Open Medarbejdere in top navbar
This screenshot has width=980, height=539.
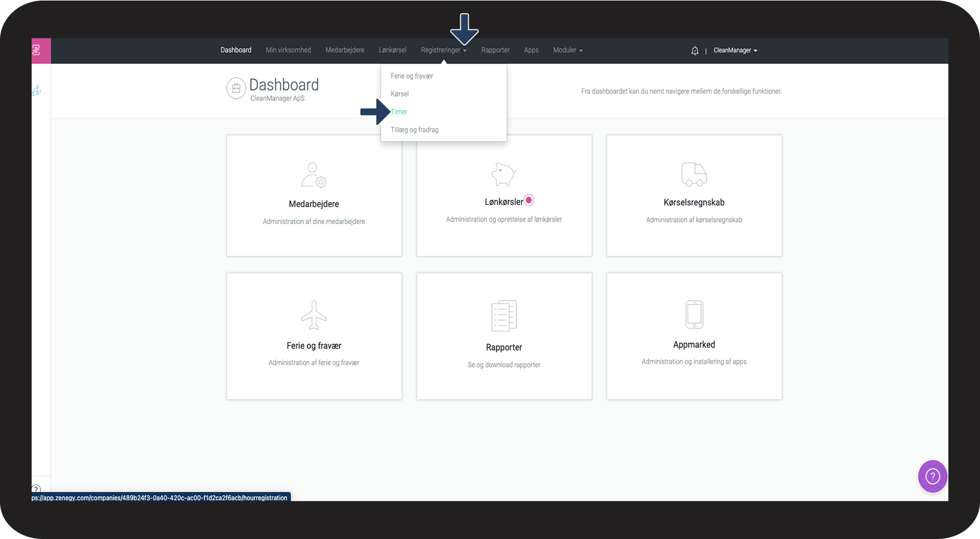coord(345,51)
